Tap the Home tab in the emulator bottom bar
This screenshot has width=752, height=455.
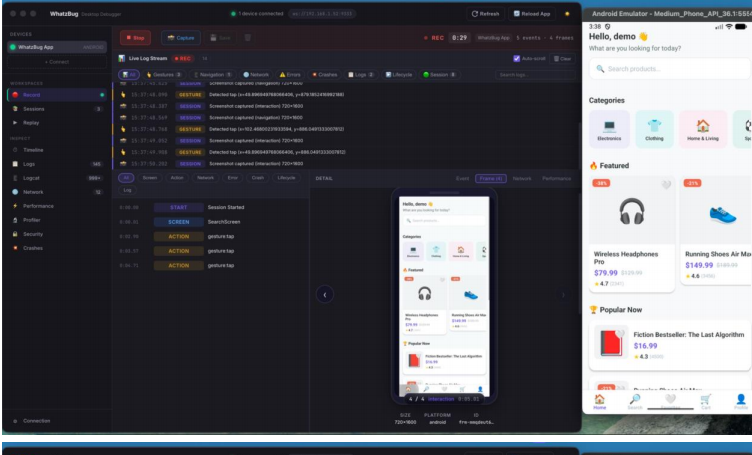click(599, 402)
